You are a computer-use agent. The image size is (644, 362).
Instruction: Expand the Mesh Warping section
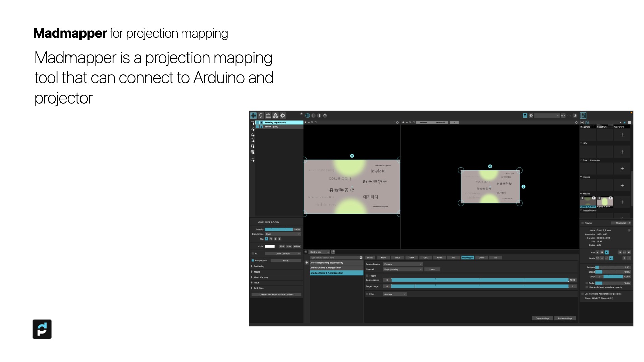click(260, 277)
